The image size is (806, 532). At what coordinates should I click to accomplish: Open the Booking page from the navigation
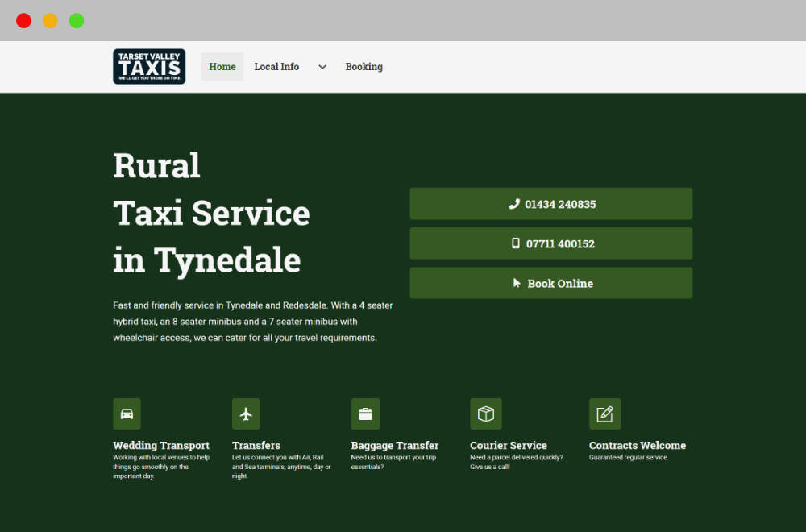pyautogui.click(x=364, y=67)
